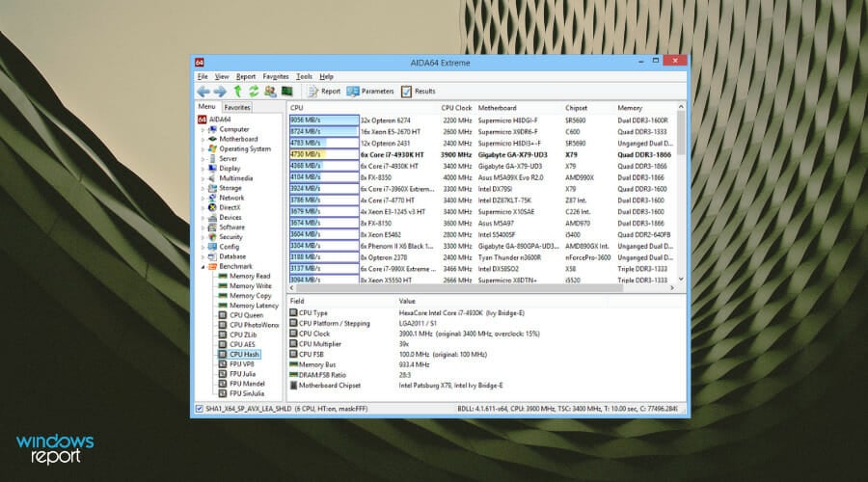868x482 pixels.
Task: Expand the Motherboard tree node
Action: [x=203, y=140]
